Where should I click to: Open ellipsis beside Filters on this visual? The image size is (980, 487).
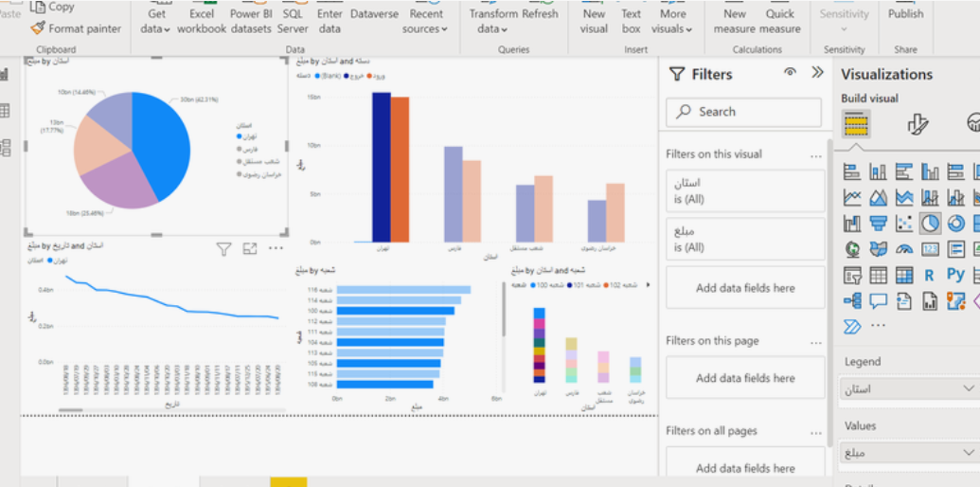815,155
